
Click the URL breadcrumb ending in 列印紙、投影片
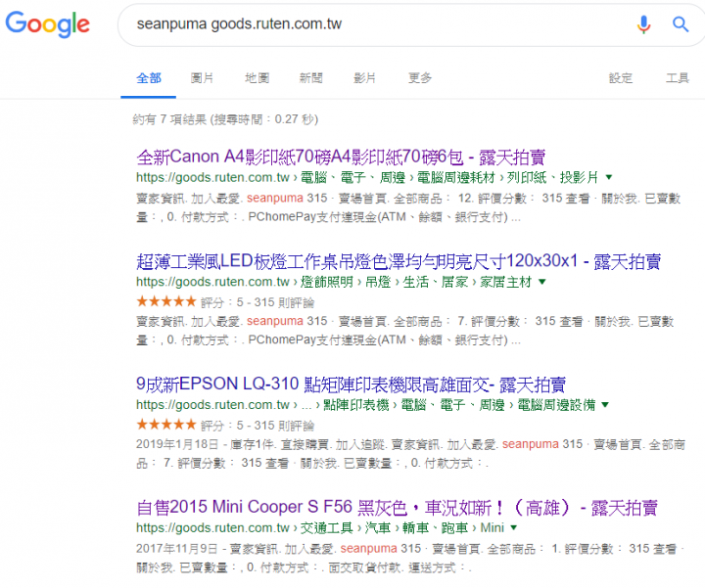click(367, 177)
